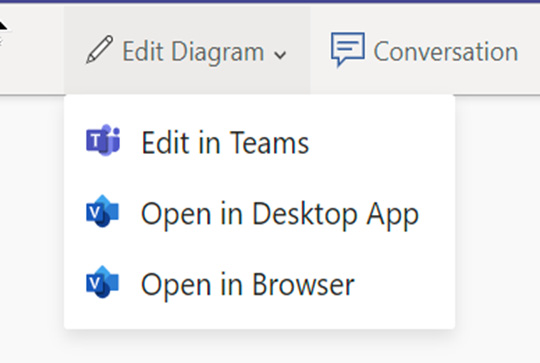This screenshot has width=540, height=363.
Task: Click the Edit Diagram toolbar button
Action: [187, 50]
